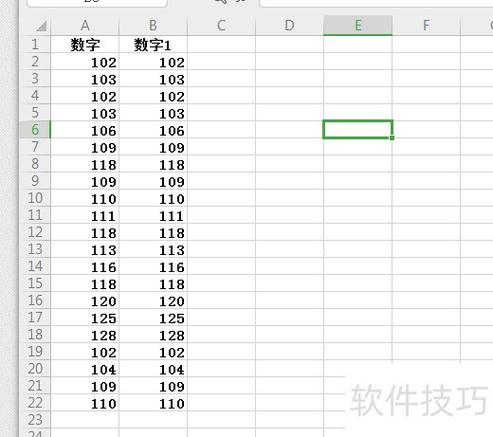Screen dimensions: 493x437
Task: Click the select-all corner triangle
Action: (x=42, y=26)
